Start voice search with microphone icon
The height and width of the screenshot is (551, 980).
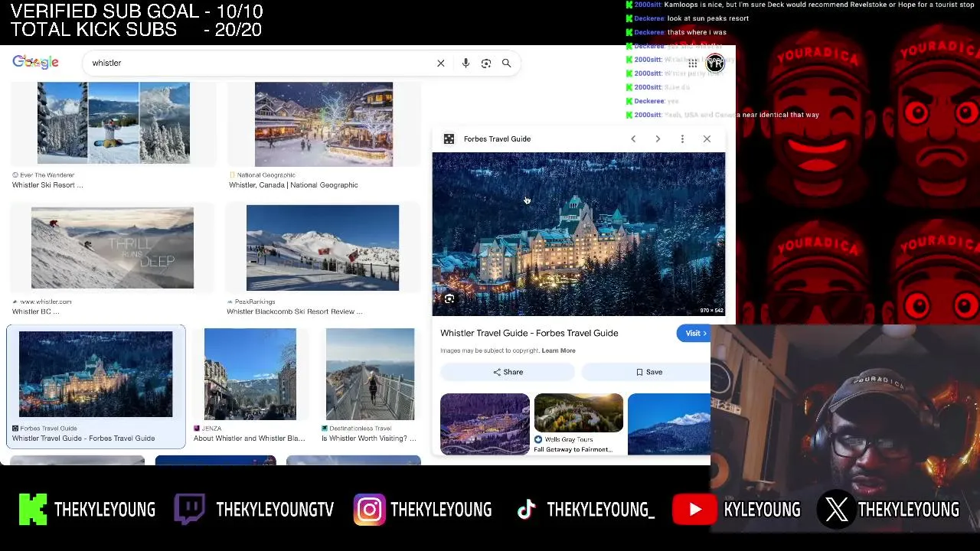(x=465, y=64)
